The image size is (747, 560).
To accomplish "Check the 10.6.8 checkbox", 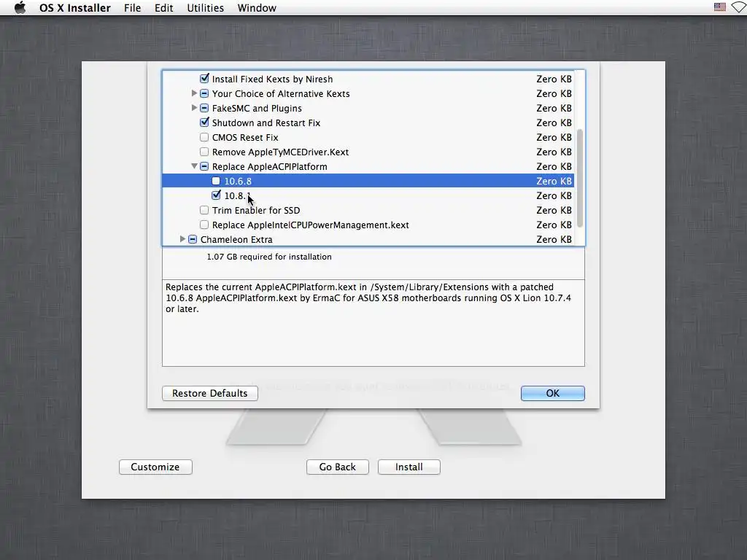I will point(216,181).
